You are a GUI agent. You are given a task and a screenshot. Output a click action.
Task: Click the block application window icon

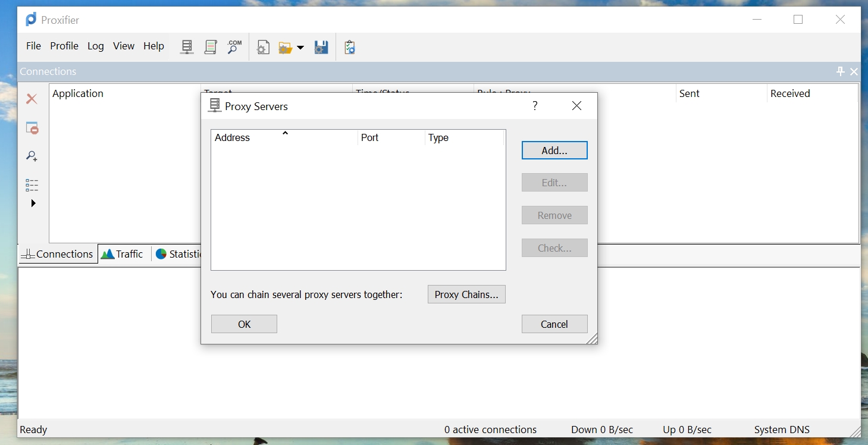32,128
